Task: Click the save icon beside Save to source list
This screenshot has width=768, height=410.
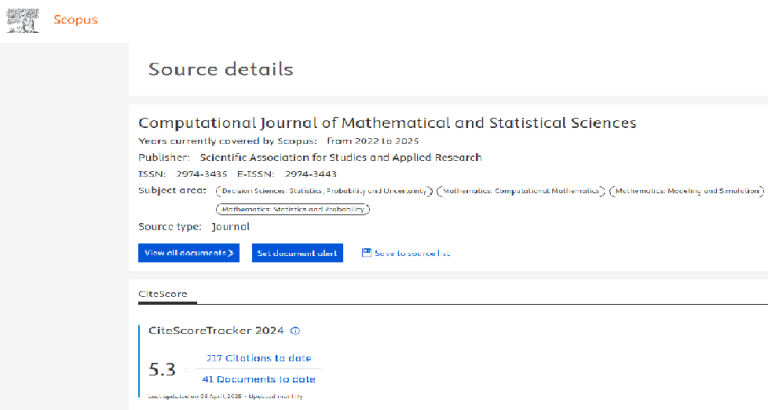Action: 366,253
